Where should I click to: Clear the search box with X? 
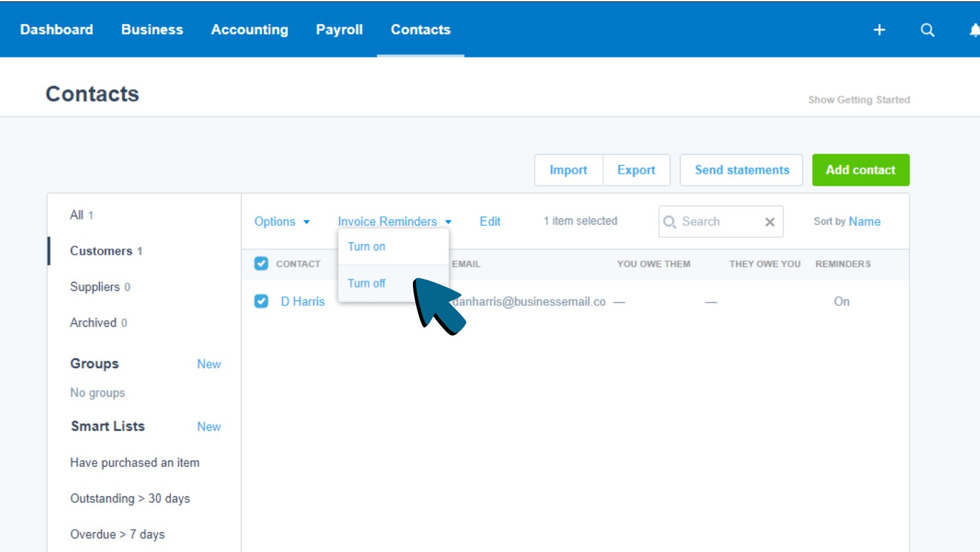pyautogui.click(x=770, y=222)
